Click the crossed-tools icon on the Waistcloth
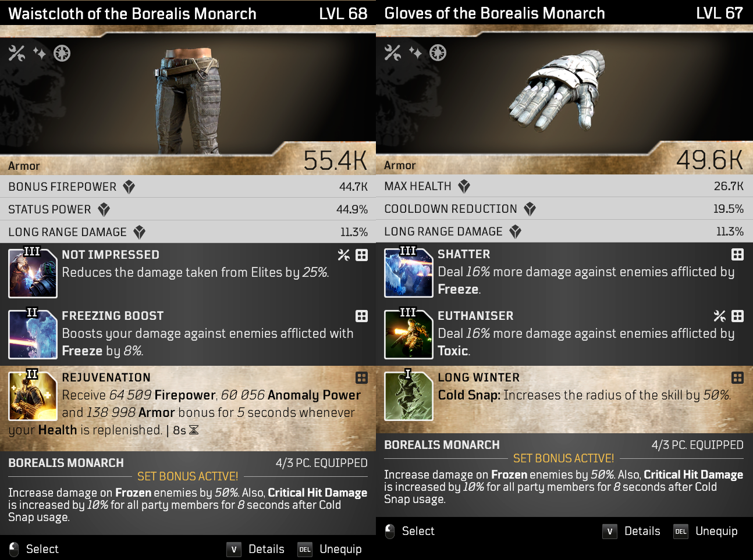The image size is (753, 560). click(x=17, y=53)
